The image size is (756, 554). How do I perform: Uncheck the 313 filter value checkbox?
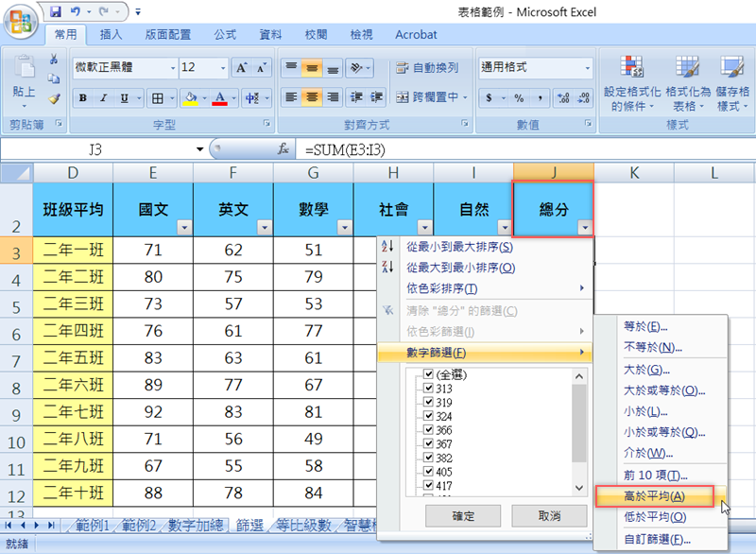[429, 389]
